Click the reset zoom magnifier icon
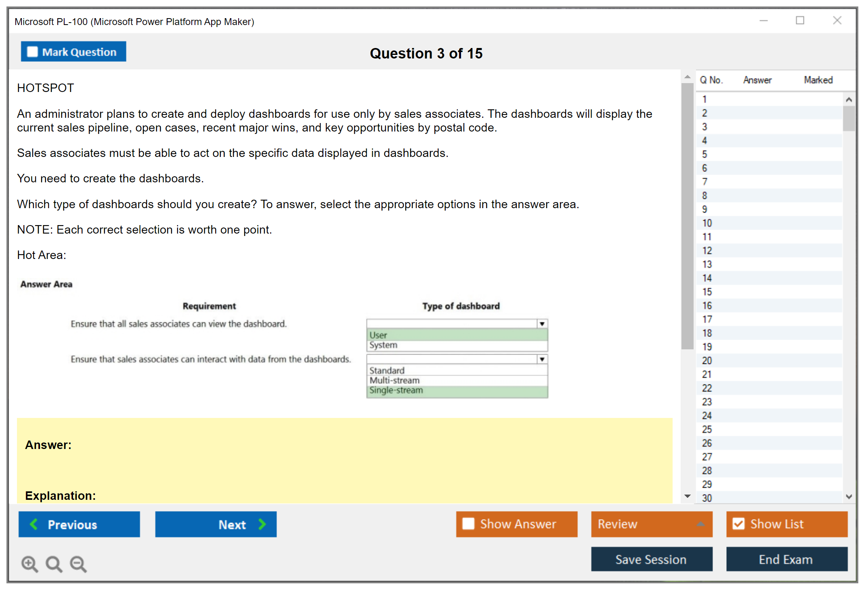Viewport: 868px width, 593px height. 54,564
